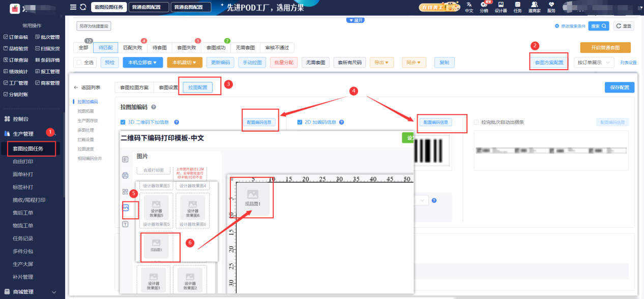Select the top form icon in template editor
This screenshot has width=644, height=299.
coord(125,159)
